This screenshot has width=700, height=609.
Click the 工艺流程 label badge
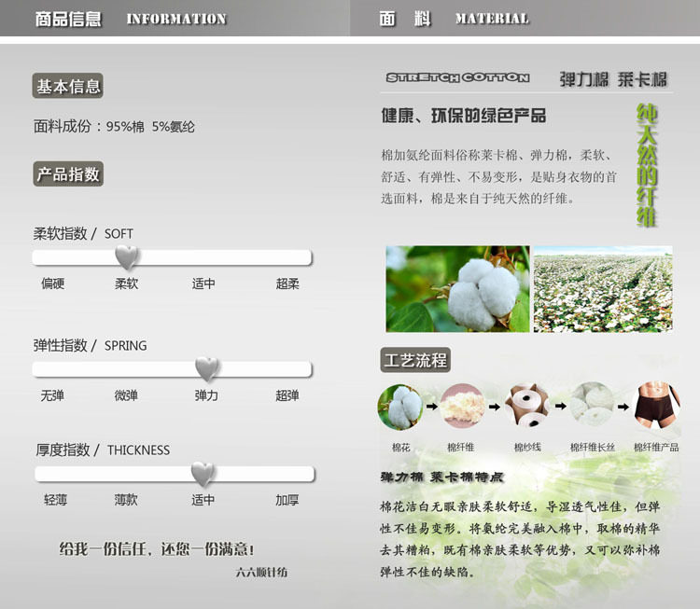(415, 360)
